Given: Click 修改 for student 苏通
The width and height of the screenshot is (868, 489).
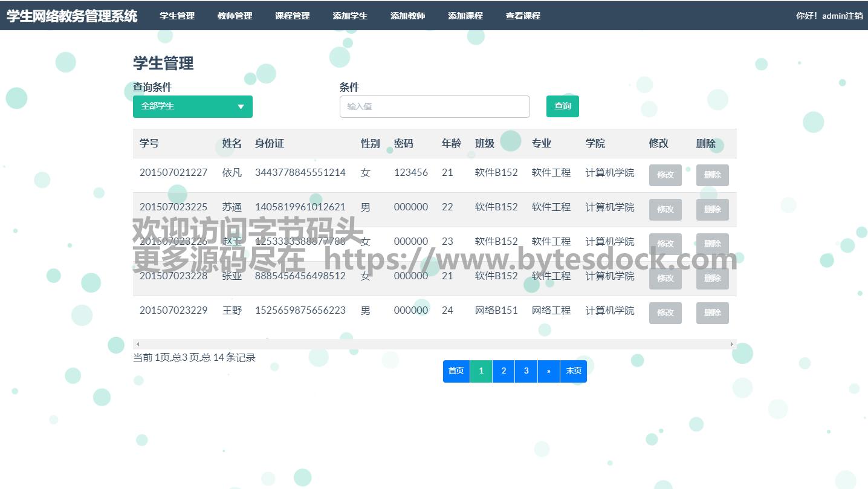Looking at the screenshot, I should (x=665, y=209).
